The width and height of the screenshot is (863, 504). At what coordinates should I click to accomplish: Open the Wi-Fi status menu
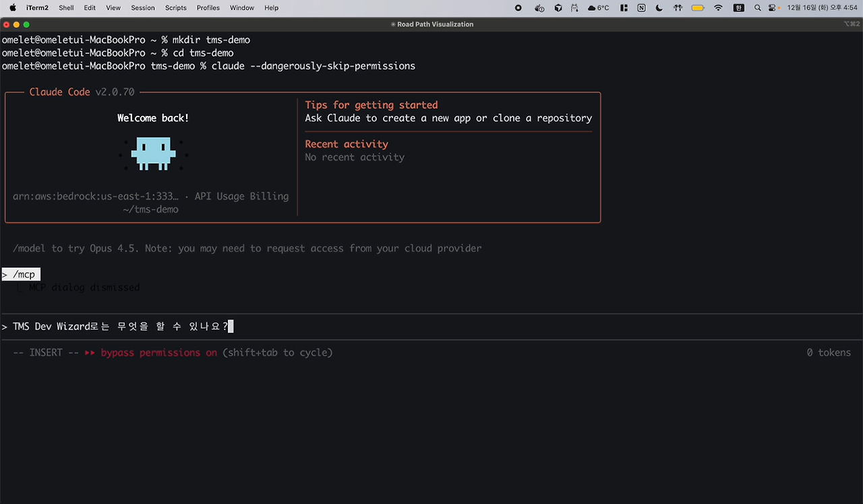click(718, 8)
